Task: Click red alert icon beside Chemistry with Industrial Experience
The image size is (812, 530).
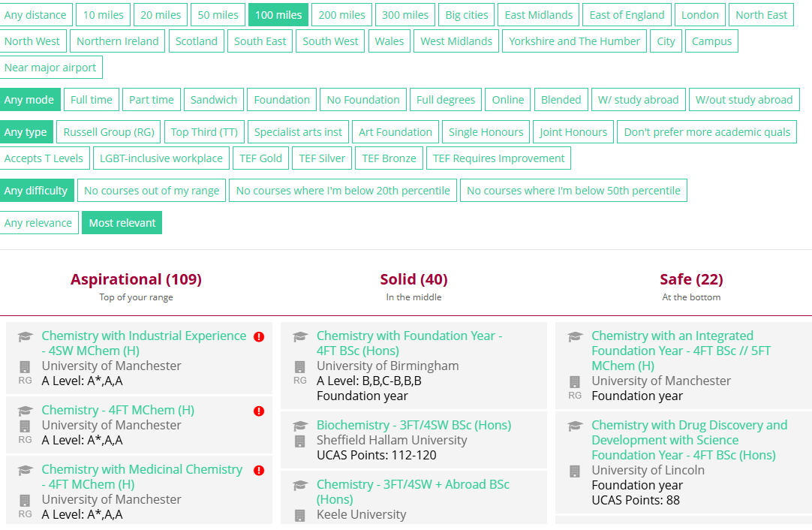Action: (259, 337)
